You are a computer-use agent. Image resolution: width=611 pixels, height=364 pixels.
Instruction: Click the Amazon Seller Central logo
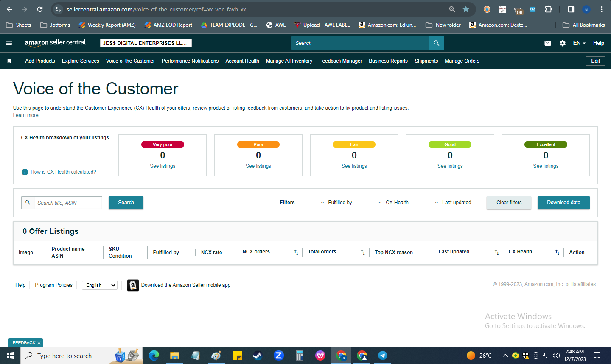pyautogui.click(x=55, y=43)
